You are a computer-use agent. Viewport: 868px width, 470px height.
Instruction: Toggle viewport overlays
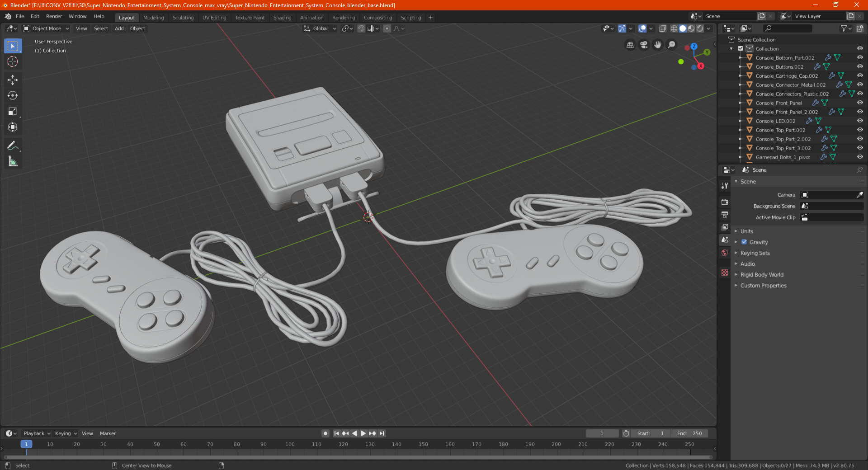pyautogui.click(x=642, y=28)
